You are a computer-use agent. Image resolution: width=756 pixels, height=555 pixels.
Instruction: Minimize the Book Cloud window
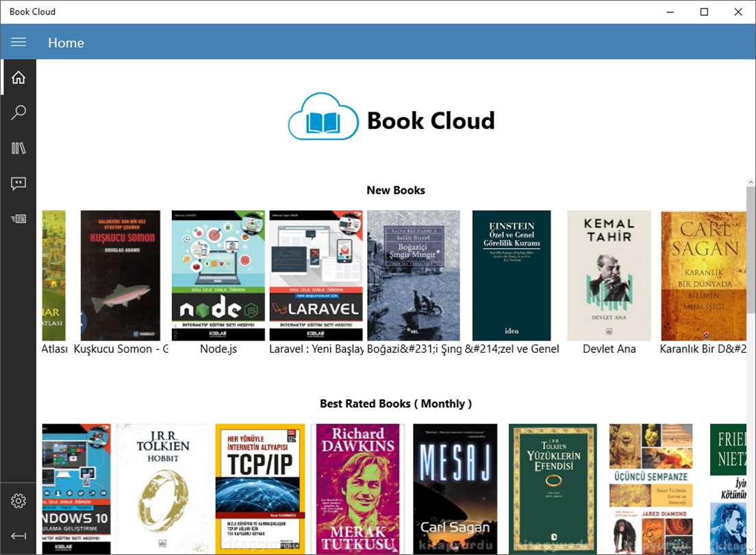tap(670, 12)
